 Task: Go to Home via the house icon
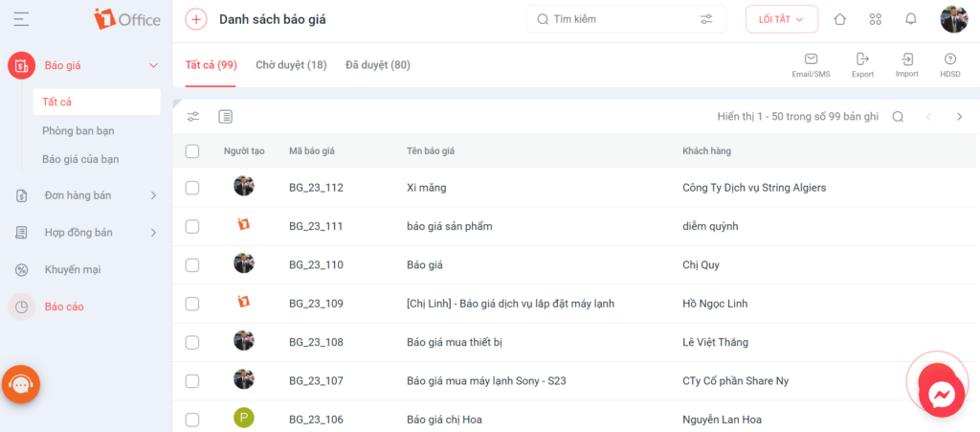tap(840, 19)
